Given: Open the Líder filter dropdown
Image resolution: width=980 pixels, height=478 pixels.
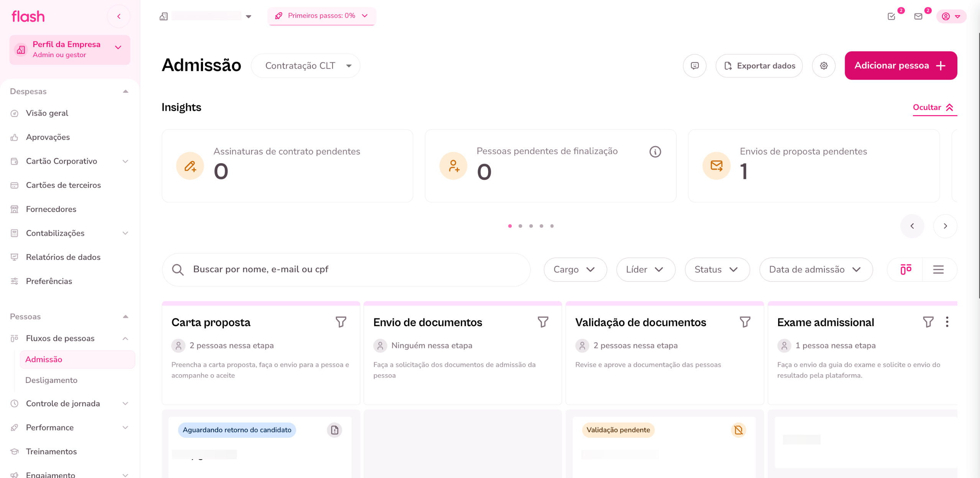Looking at the screenshot, I should click(646, 269).
